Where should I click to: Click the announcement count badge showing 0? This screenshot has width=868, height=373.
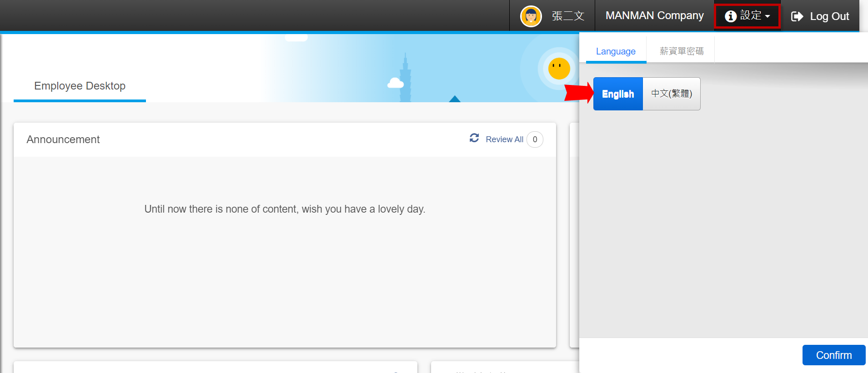[x=535, y=139]
